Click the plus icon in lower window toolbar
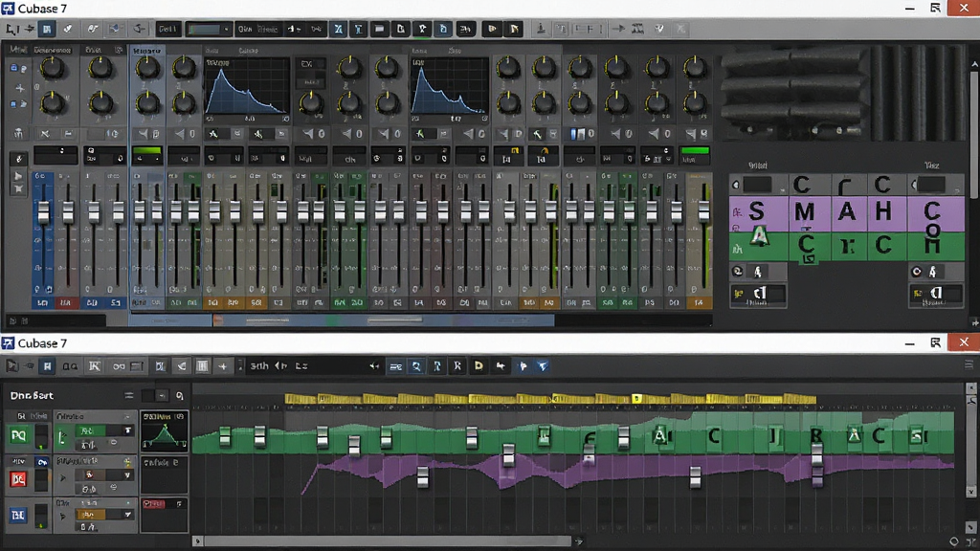 (x=222, y=366)
